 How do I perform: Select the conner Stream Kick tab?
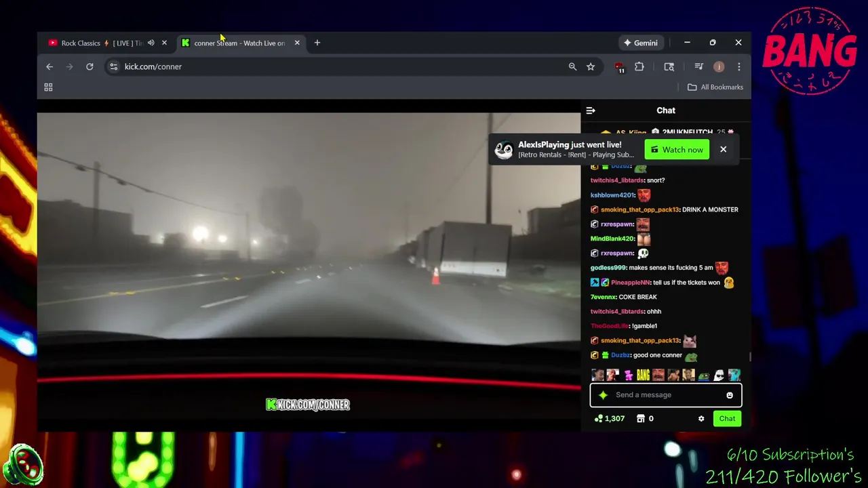point(239,43)
